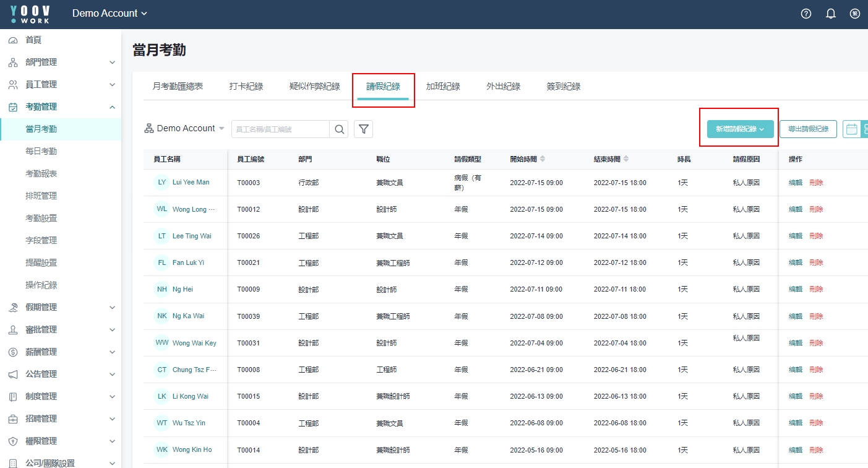This screenshot has width=868, height=468.
Task: Expand the 新增請假紀錄 dropdown button
Action: (x=740, y=129)
